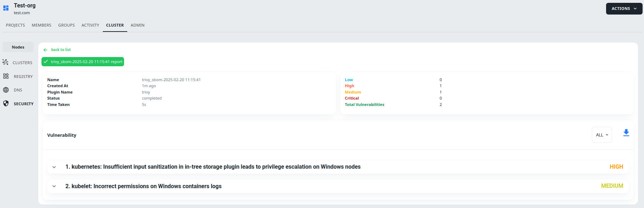Switch to the Projects tab
Image resolution: width=644 pixels, height=208 pixels.
(16, 25)
